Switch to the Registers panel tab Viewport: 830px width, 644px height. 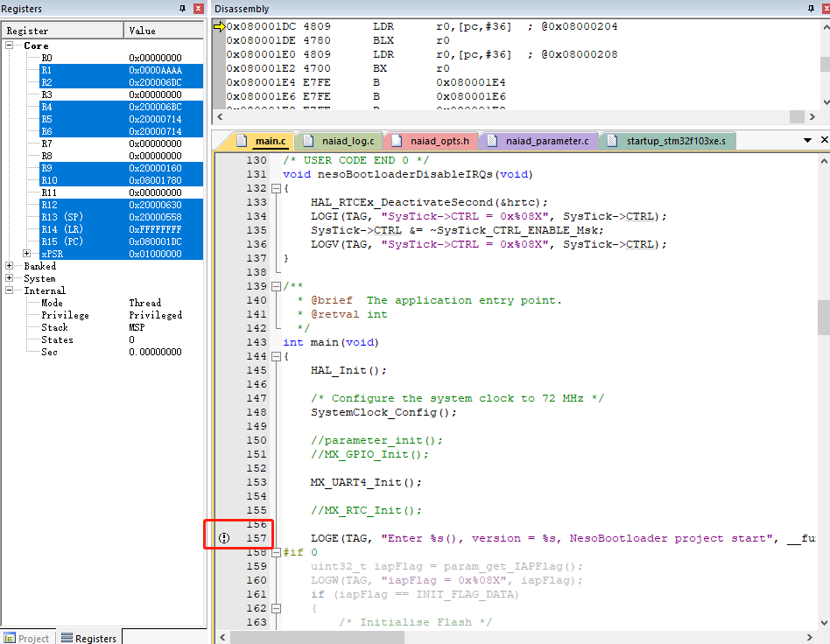89,638
